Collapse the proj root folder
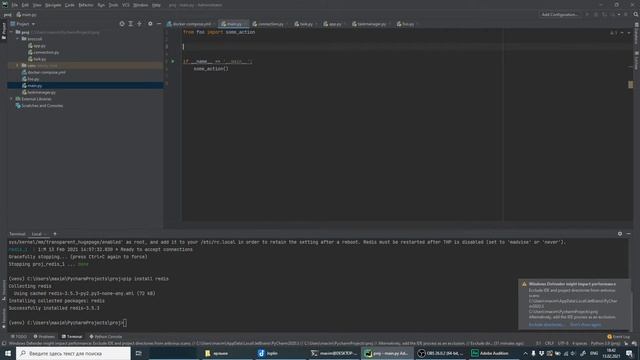The height and width of the screenshot is (360, 640). (x=11, y=32)
